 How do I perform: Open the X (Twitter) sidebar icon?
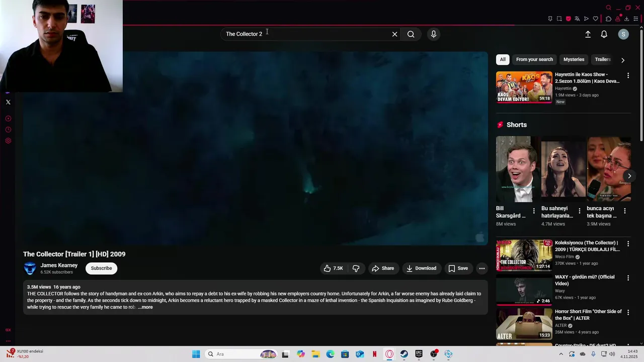click(x=8, y=102)
